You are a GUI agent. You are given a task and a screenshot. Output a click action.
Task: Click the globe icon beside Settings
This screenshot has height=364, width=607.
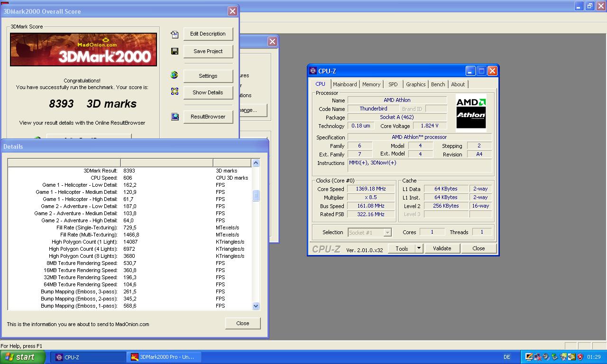[175, 75]
